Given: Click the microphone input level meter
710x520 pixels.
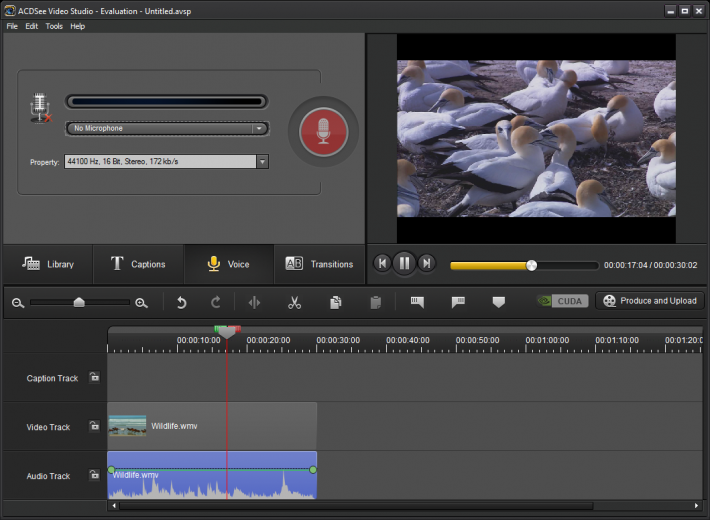Looking at the screenshot, I should [x=167, y=101].
